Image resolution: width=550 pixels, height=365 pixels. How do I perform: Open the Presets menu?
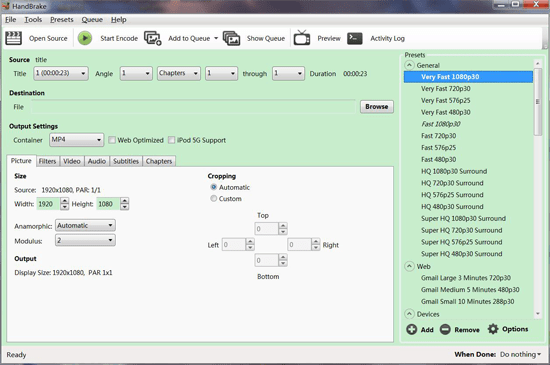(x=62, y=20)
